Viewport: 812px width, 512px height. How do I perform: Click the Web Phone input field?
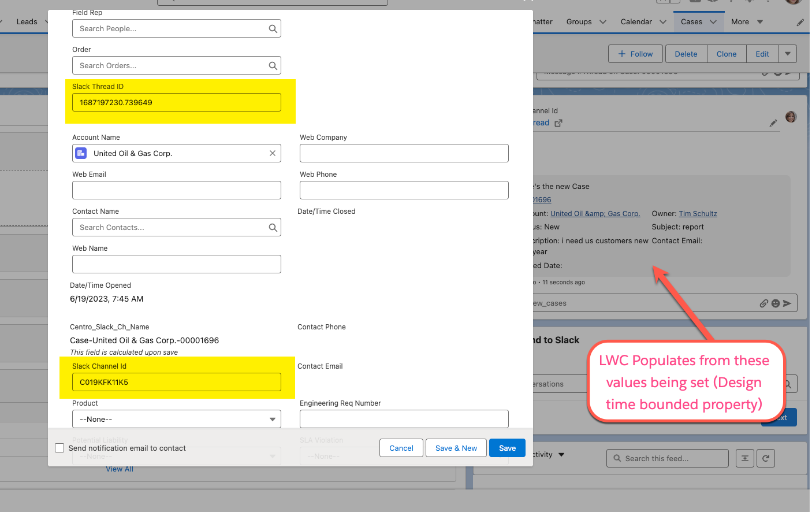(x=404, y=190)
